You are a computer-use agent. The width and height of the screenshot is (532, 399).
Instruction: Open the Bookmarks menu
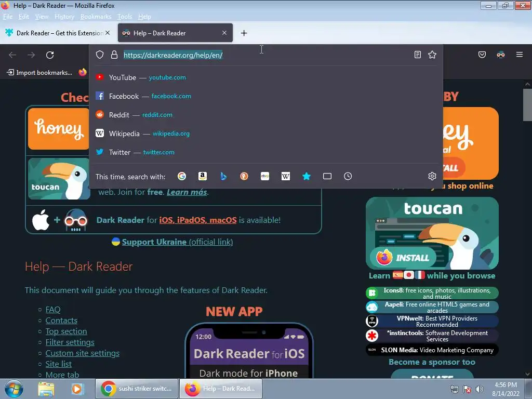tap(96, 17)
